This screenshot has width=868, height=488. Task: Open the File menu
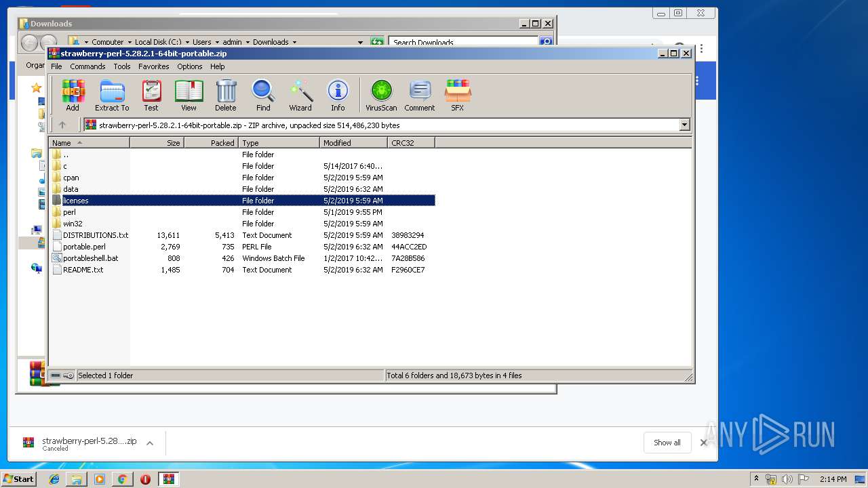(56, 66)
